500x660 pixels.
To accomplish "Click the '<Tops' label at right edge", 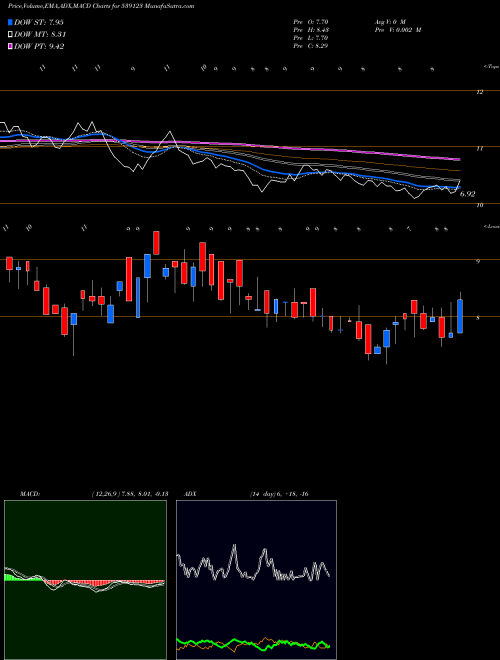I will pyautogui.click(x=491, y=67).
